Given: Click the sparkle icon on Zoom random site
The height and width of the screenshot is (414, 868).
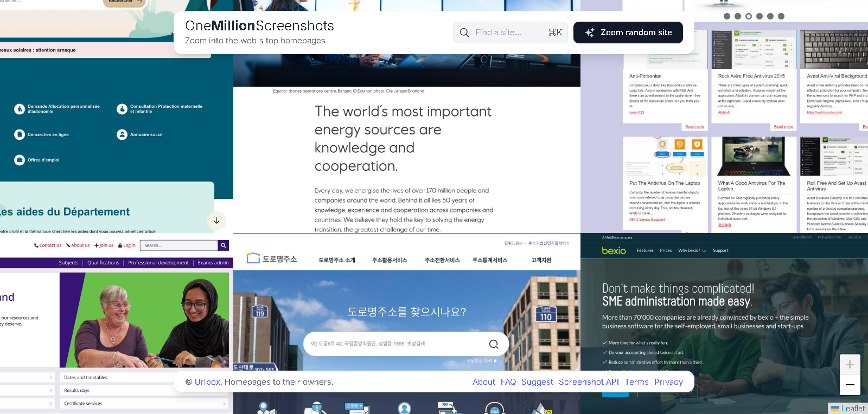Looking at the screenshot, I should 589,33.
